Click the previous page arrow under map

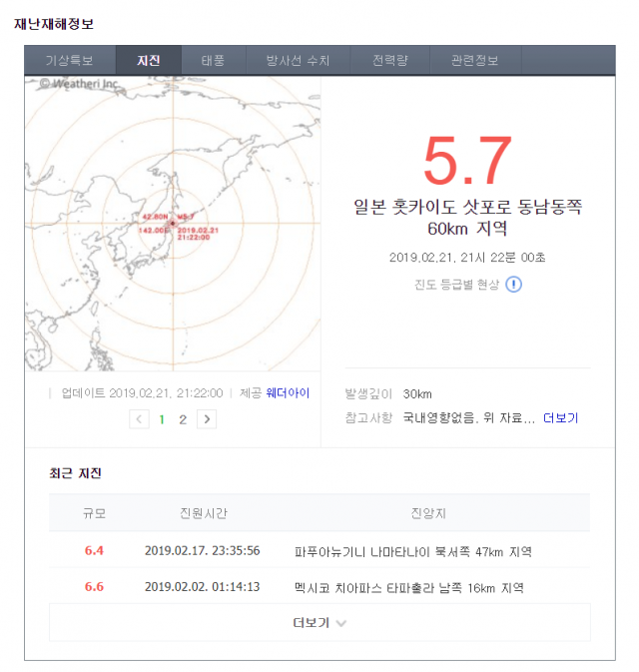140,419
